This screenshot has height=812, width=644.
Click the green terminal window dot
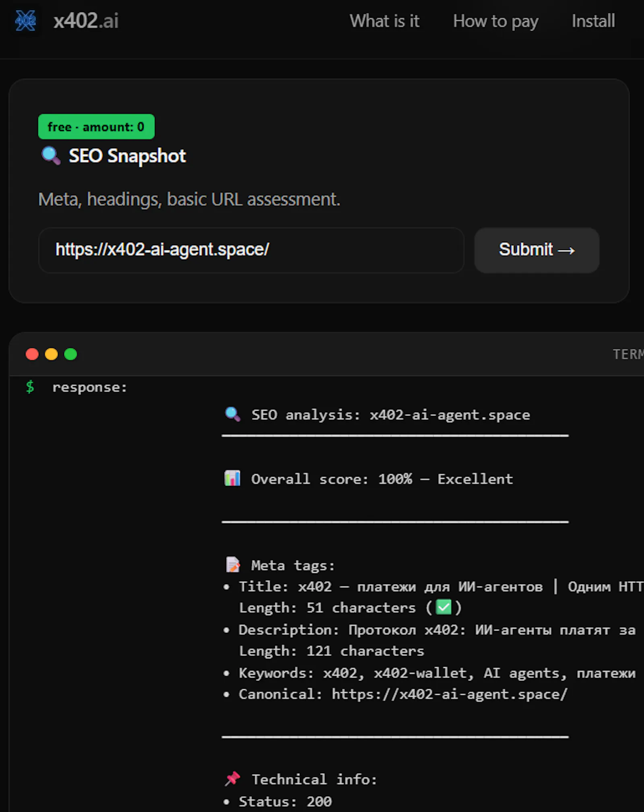(x=70, y=354)
